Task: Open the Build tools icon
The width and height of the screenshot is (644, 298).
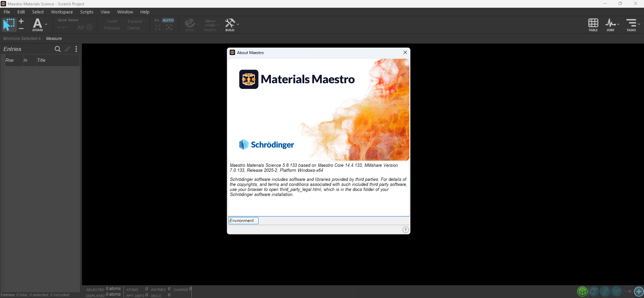Action: tap(230, 25)
